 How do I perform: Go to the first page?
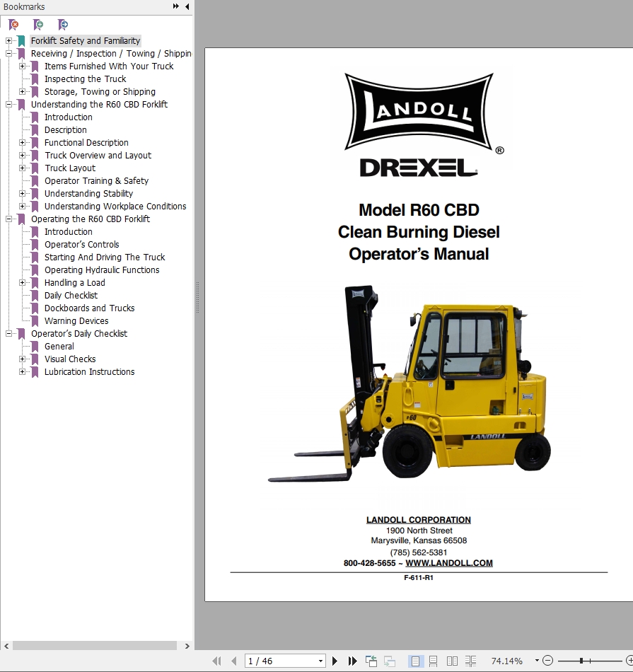(x=217, y=661)
